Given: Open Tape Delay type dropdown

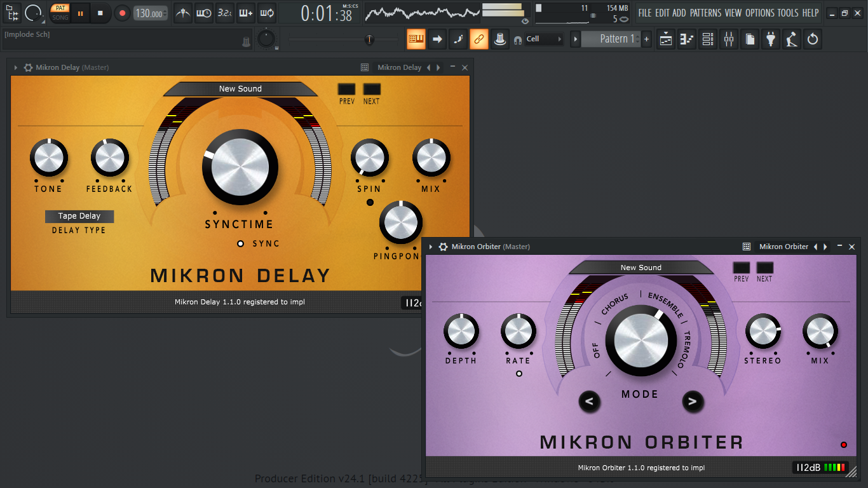Looking at the screenshot, I should (79, 216).
